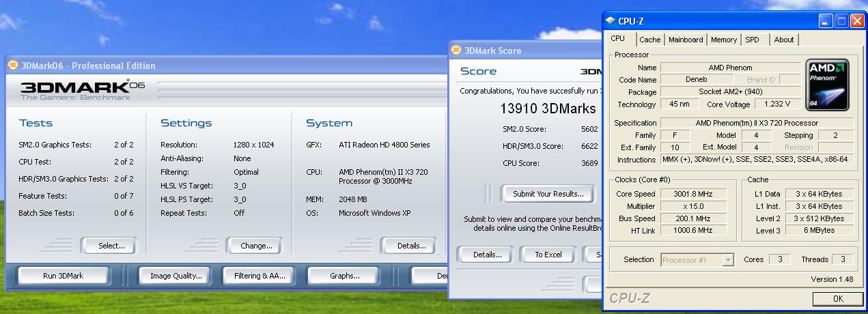Click the CPU-Z title bar icon

click(x=610, y=20)
